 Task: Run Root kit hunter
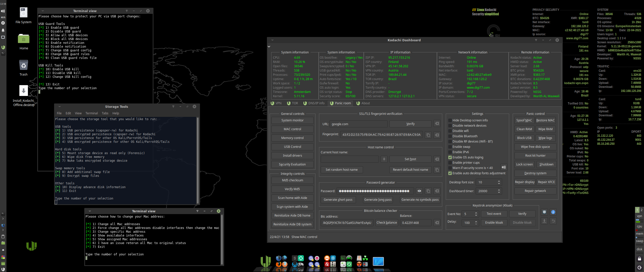[x=535, y=156]
